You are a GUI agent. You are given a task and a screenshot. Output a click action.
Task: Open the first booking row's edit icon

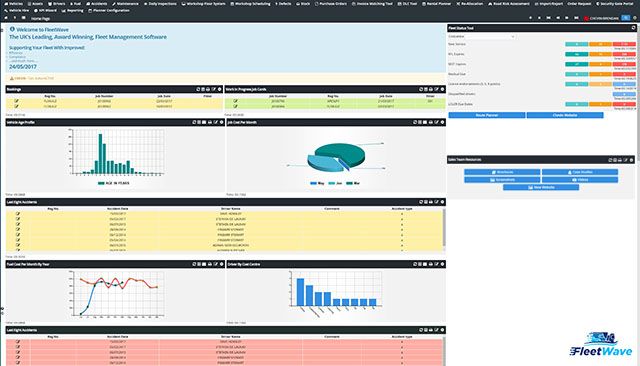(x=17, y=101)
